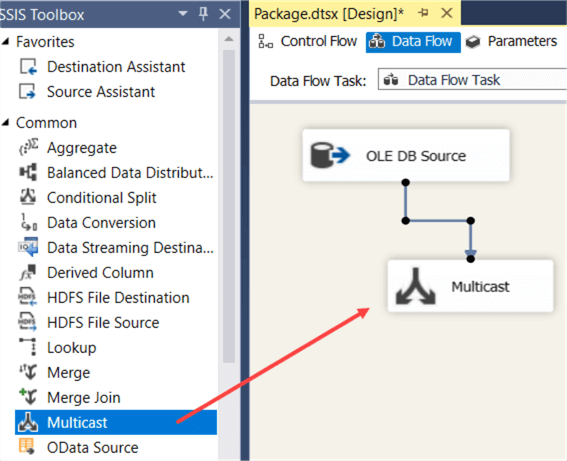Click the Multicast icon in toolbox
This screenshot has height=461, width=567.
[28, 422]
